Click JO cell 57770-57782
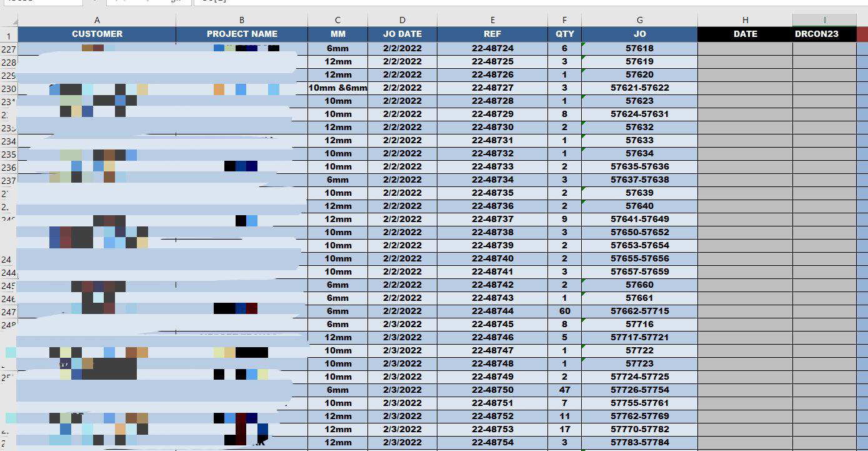 click(x=639, y=429)
